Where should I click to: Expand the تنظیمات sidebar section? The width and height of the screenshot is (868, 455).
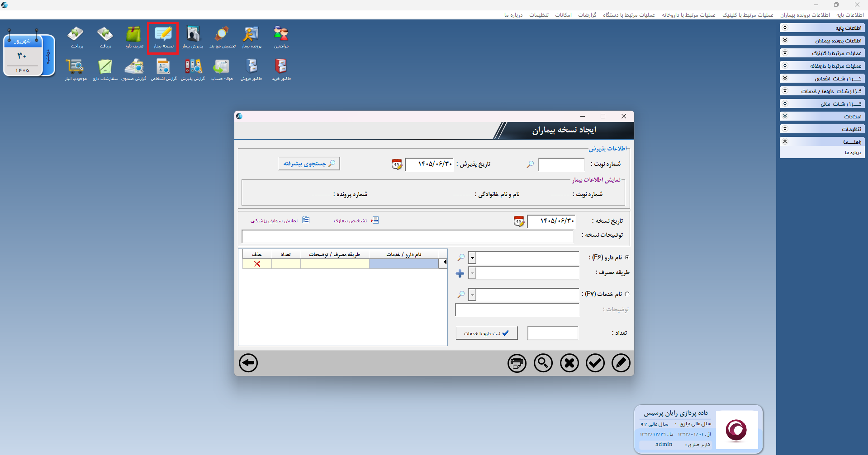pos(822,129)
